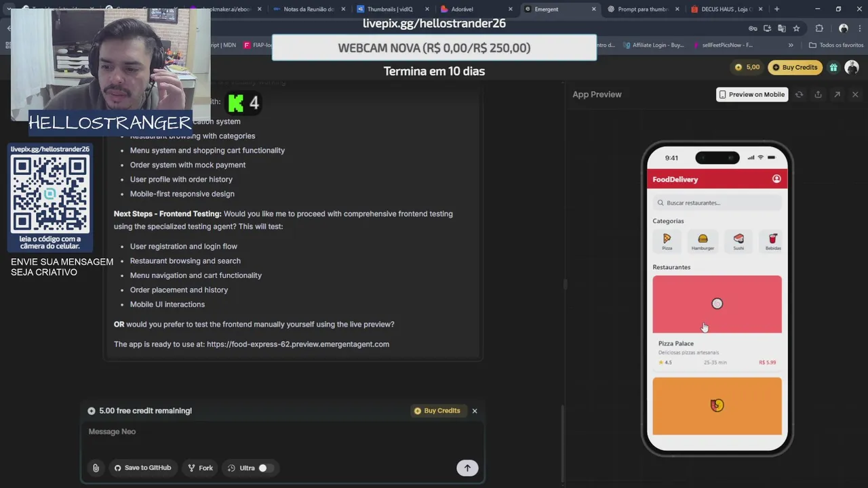The height and width of the screenshot is (488, 868).
Task: Open the Todos os favoritos folder
Action: (836, 45)
